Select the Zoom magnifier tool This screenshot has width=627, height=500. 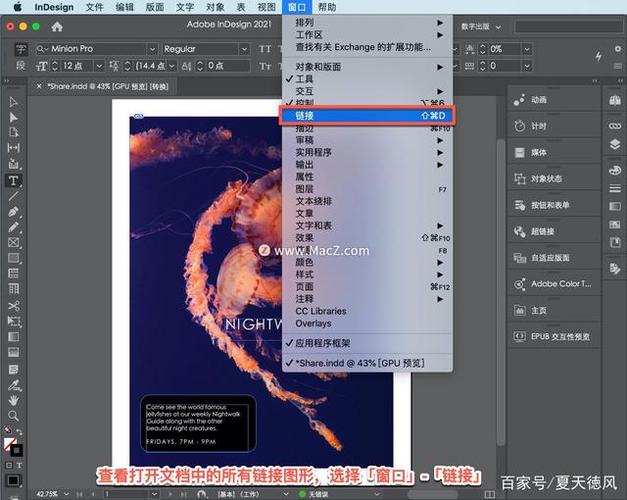pyautogui.click(x=14, y=415)
